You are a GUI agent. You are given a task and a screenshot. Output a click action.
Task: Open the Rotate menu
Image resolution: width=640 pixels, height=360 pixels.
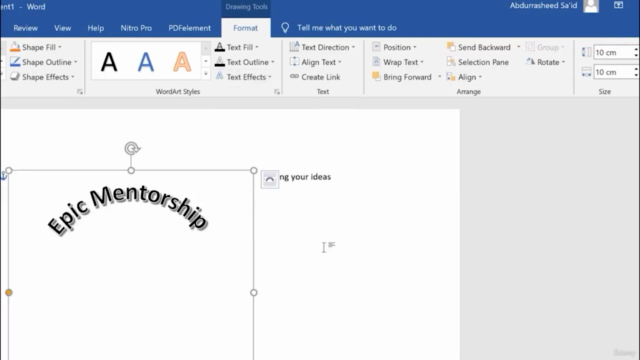tap(545, 62)
